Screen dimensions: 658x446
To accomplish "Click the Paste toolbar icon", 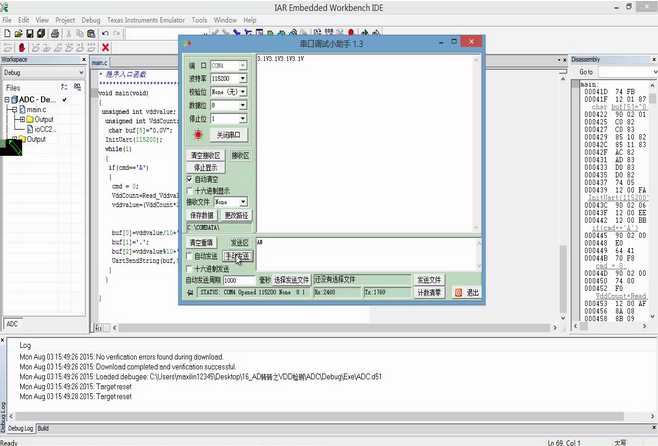I will (x=91, y=34).
